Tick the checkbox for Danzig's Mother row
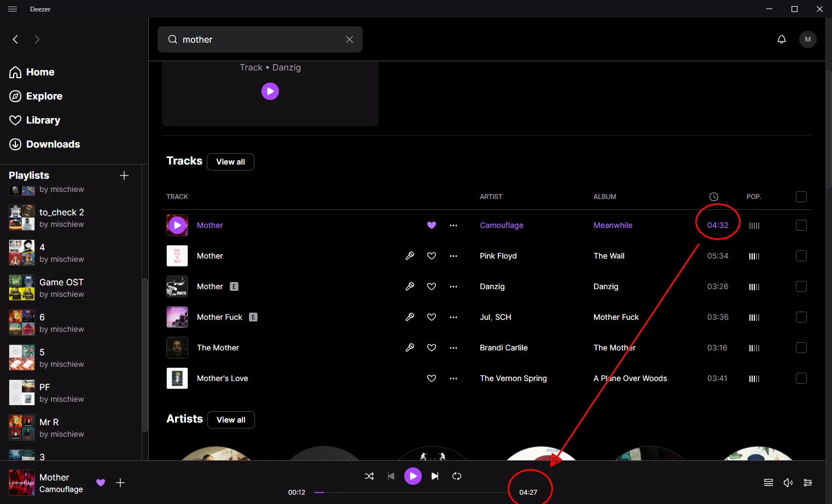Image resolution: width=832 pixels, height=504 pixels. point(801,286)
